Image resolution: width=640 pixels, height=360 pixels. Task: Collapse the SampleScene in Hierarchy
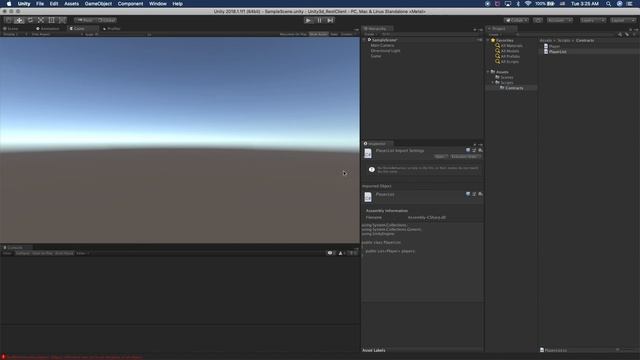point(365,40)
